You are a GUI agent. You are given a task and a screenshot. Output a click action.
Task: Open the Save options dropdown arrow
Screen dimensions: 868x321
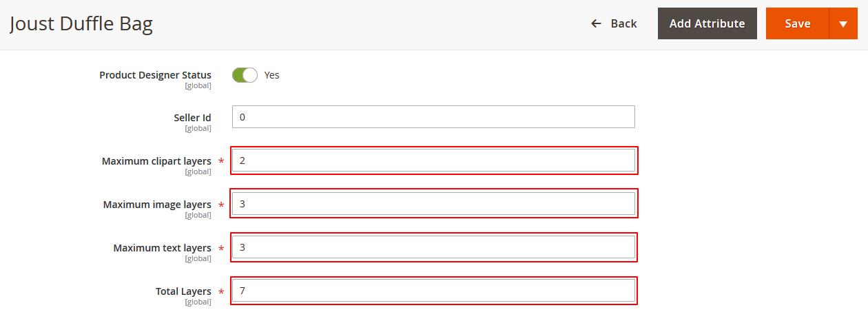click(843, 23)
